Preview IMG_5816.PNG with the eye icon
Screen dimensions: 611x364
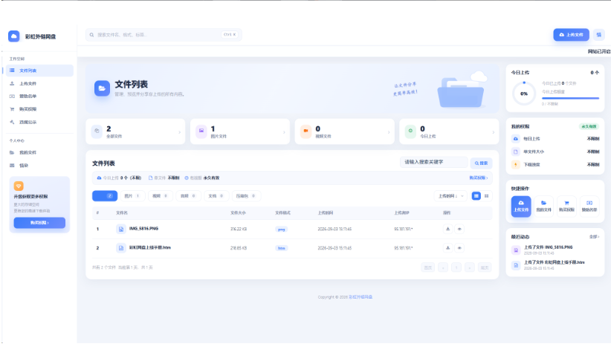pos(459,229)
